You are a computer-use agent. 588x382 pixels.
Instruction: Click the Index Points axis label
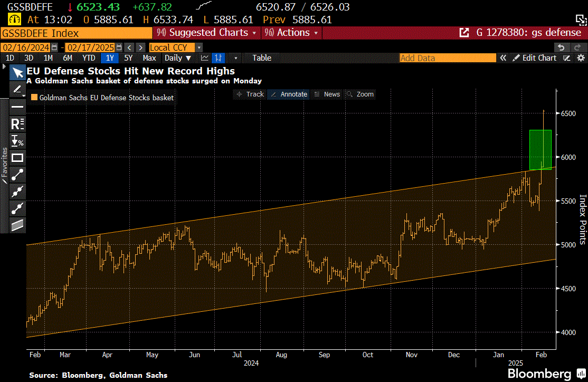coord(582,219)
